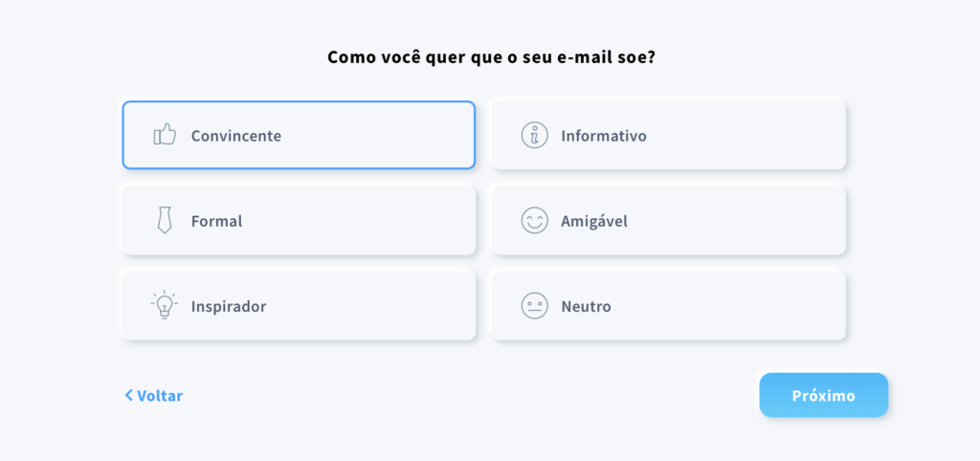Click the 'Amigável' text label
The image size is (980, 461).
(594, 221)
